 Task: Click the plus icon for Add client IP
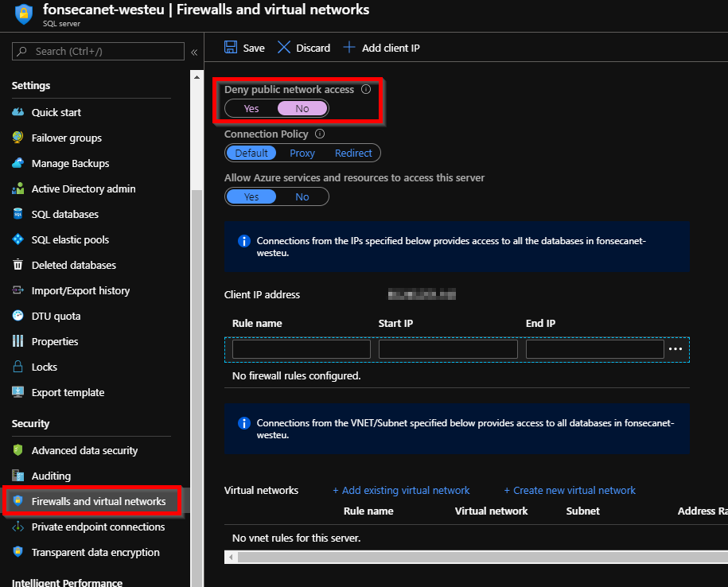point(349,48)
